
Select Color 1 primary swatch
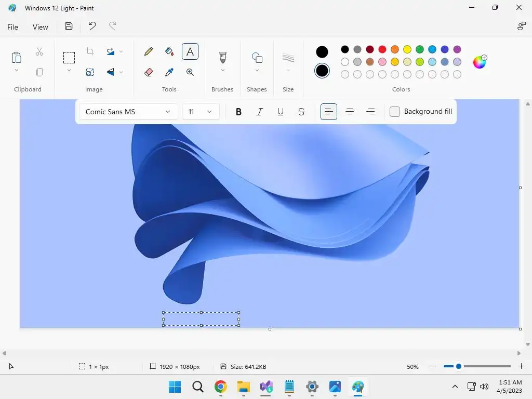[x=322, y=52]
